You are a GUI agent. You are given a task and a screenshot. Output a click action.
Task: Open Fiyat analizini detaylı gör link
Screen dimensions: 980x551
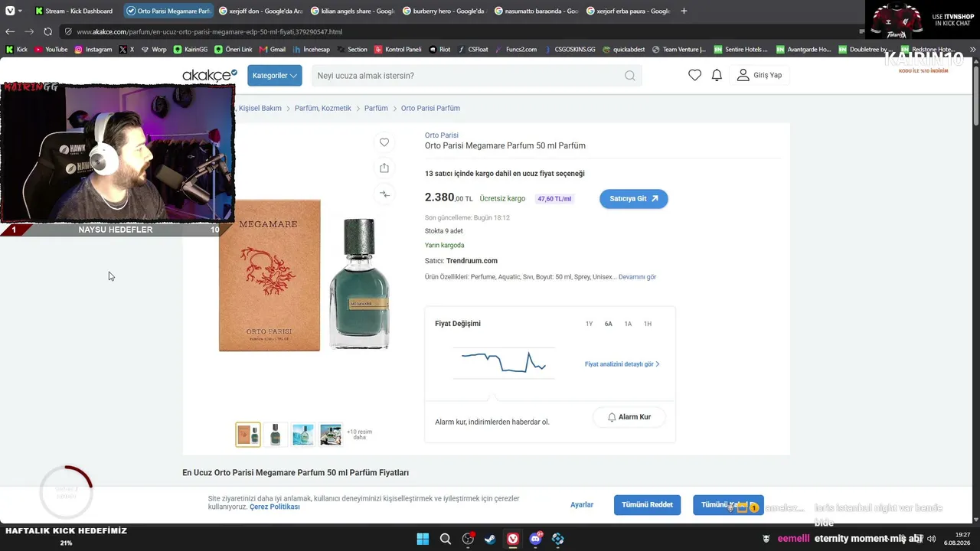click(622, 364)
